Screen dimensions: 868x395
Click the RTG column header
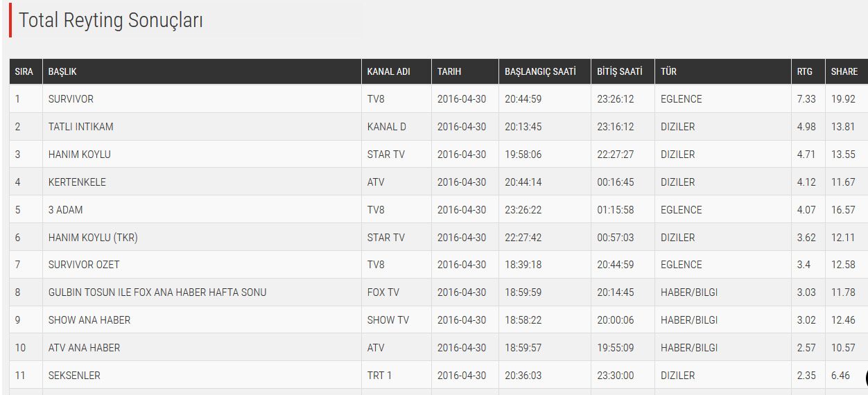tap(804, 71)
